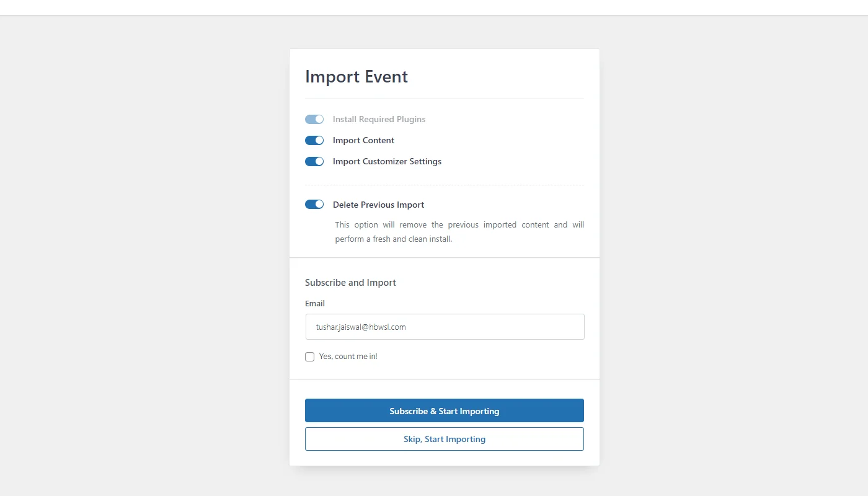Click the tushar.jaiswal@hbwsl.com email text

[361, 327]
